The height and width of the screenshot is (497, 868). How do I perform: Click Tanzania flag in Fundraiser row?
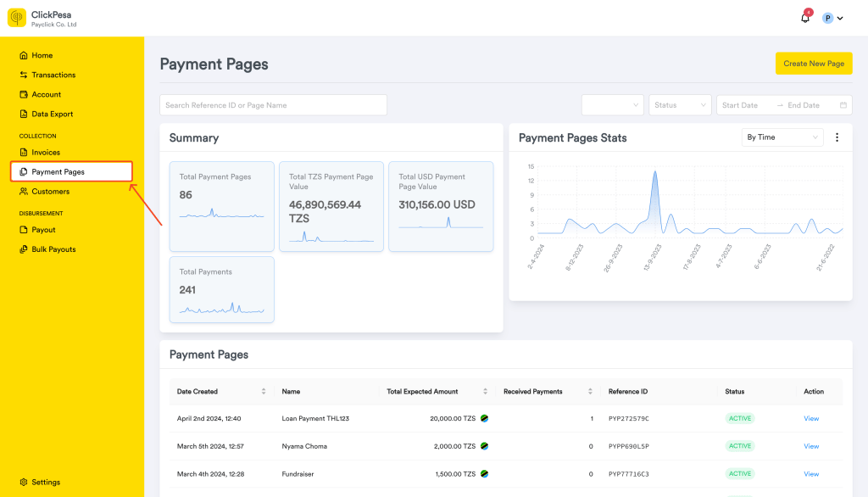[x=484, y=474]
